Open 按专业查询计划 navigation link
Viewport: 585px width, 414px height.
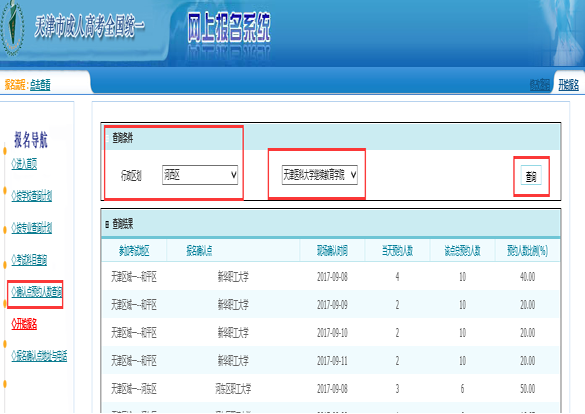coord(32,228)
